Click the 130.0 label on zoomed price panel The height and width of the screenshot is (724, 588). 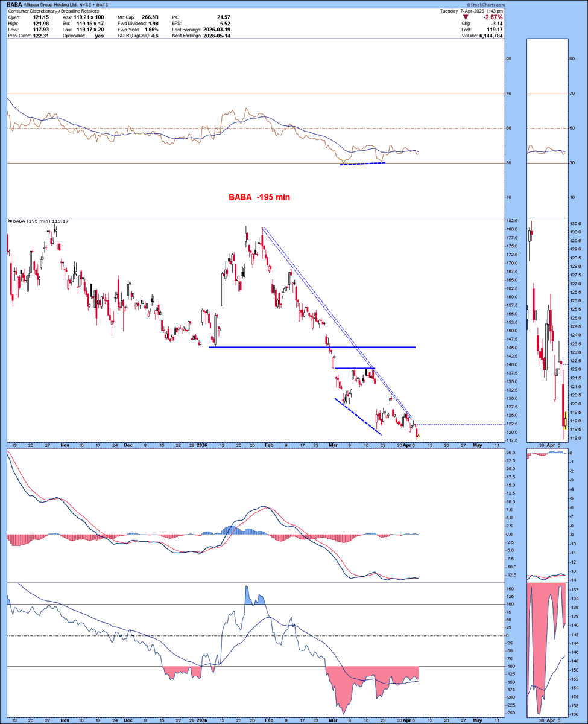[x=574, y=233]
